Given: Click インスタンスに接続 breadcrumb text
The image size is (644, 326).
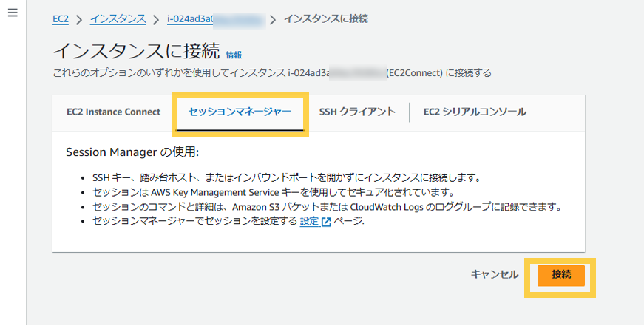Looking at the screenshot, I should [x=325, y=19].
